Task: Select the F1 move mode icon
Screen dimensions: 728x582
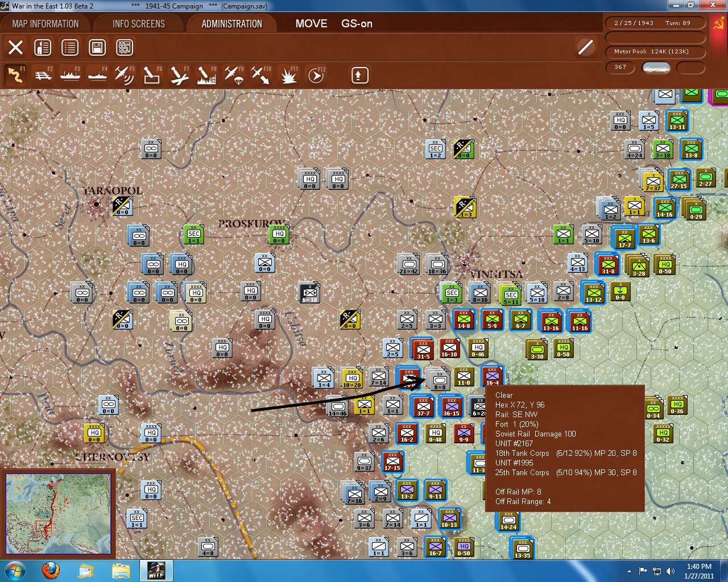Action: pos(15,75)
